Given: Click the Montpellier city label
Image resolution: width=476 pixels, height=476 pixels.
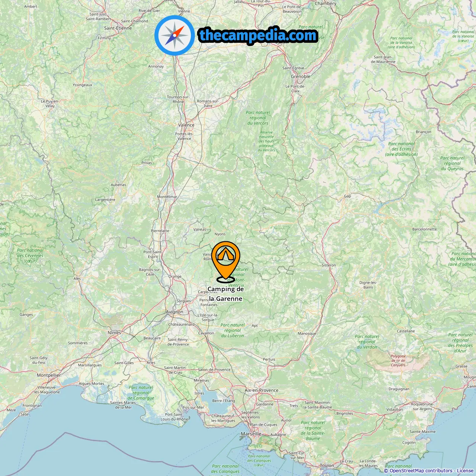Looking at the screenshot, I should (49, 375).
